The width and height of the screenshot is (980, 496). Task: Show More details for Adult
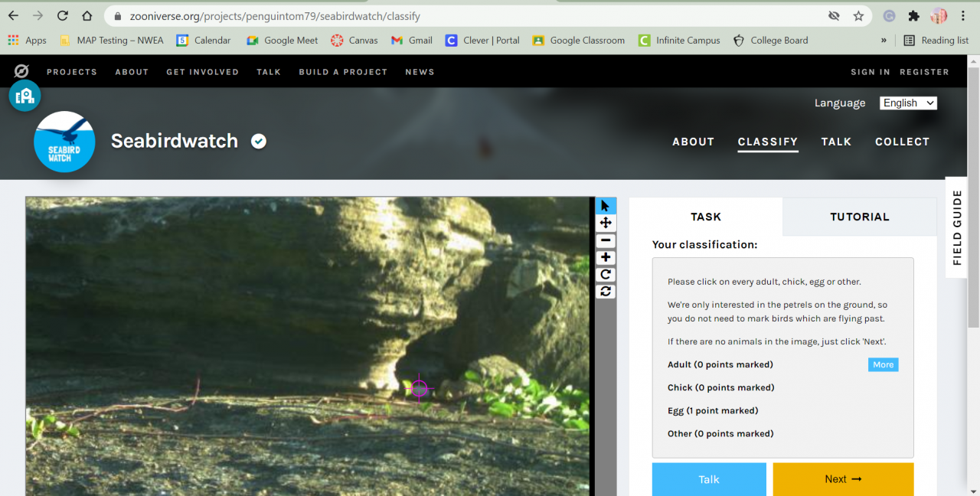click(x=883, y=364)
